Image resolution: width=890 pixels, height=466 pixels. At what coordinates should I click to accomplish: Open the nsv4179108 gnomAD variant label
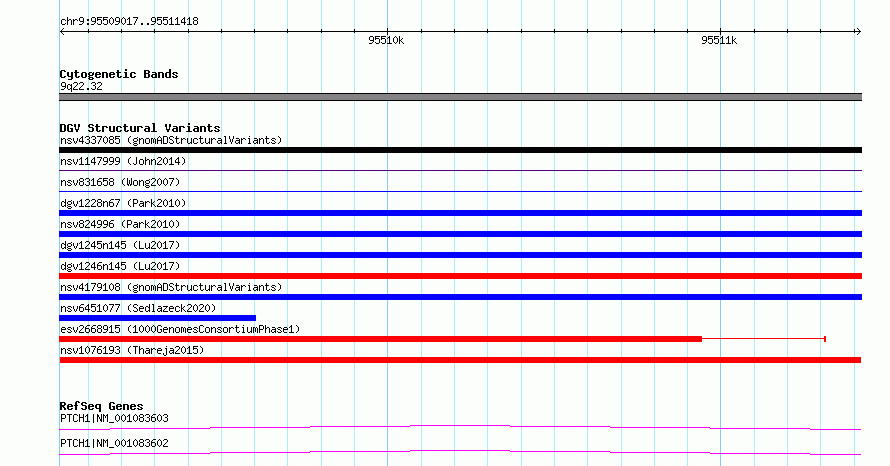171,287
